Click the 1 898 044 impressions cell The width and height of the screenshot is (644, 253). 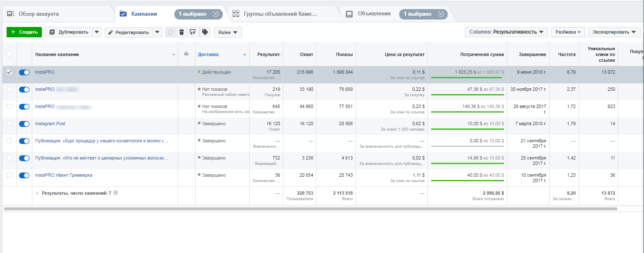pos(343,72)
